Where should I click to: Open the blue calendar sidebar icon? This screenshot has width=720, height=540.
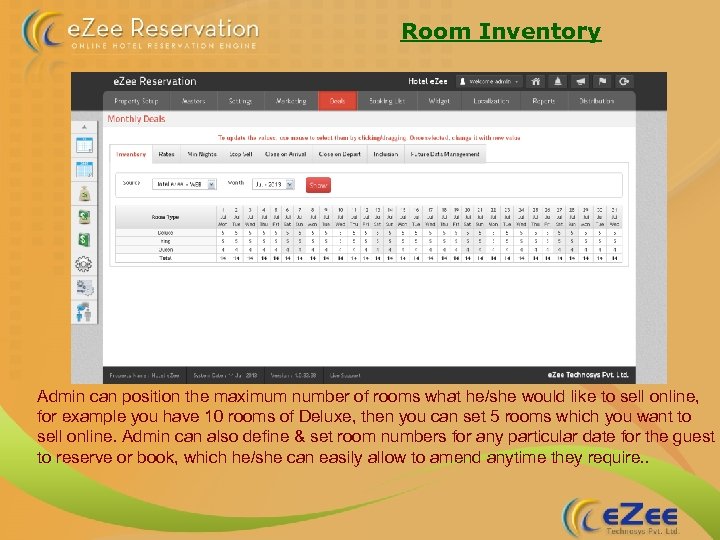pyautogui.click(x=84, y=169)
